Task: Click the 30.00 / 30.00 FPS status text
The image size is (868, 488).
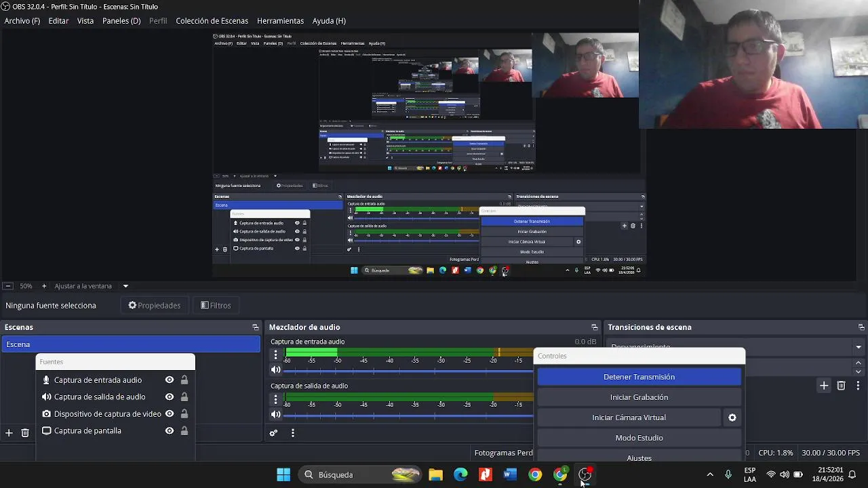Action: pos(830,453)
